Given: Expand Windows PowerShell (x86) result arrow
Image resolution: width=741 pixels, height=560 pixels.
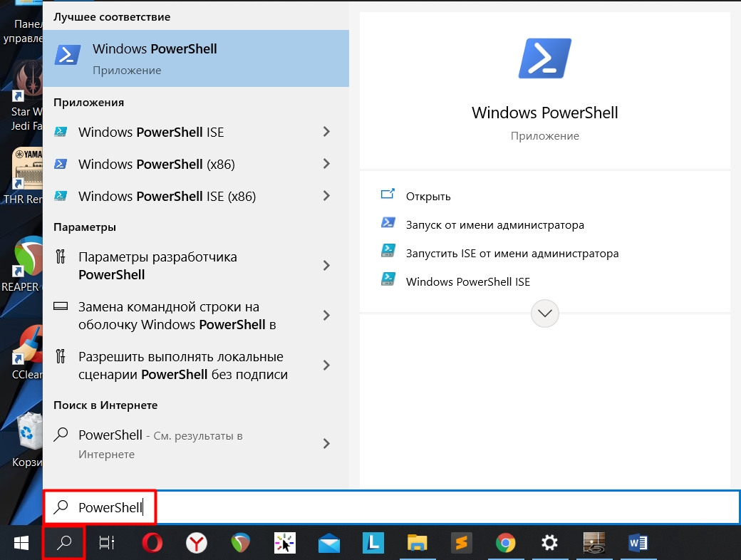Looking at the screenshot, I should (x=326, y=164).
